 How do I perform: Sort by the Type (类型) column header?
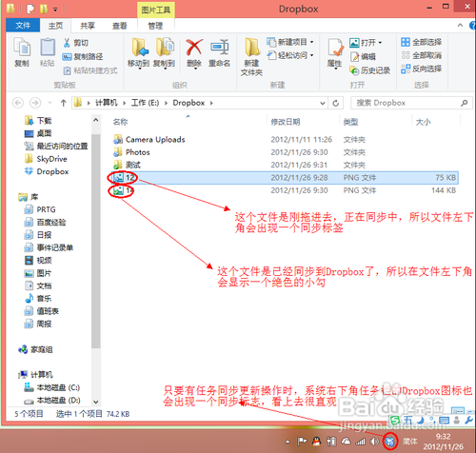(350, 122)
